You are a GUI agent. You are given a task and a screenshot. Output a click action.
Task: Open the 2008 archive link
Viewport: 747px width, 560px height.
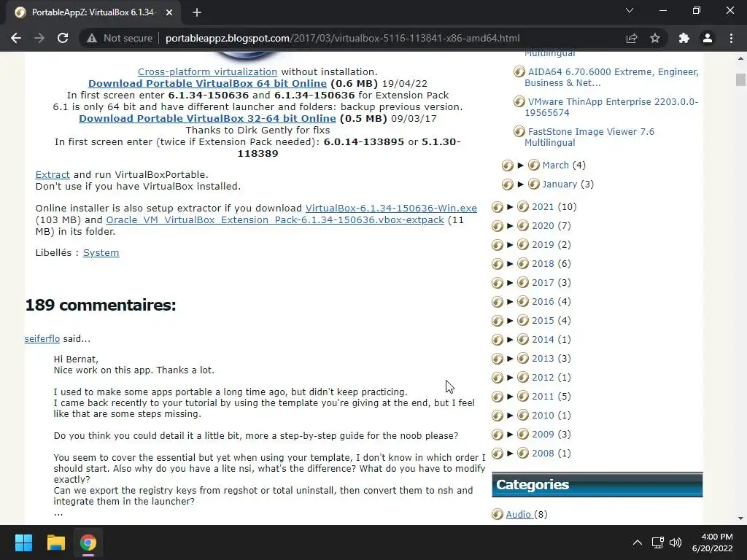pyautogui.click(x=543, y=454)
